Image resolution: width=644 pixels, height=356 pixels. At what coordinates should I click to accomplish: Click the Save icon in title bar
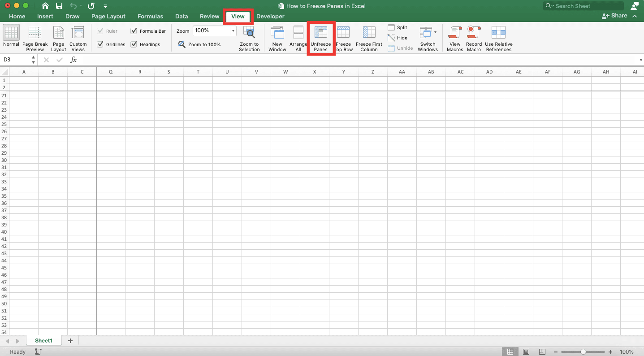59,6
